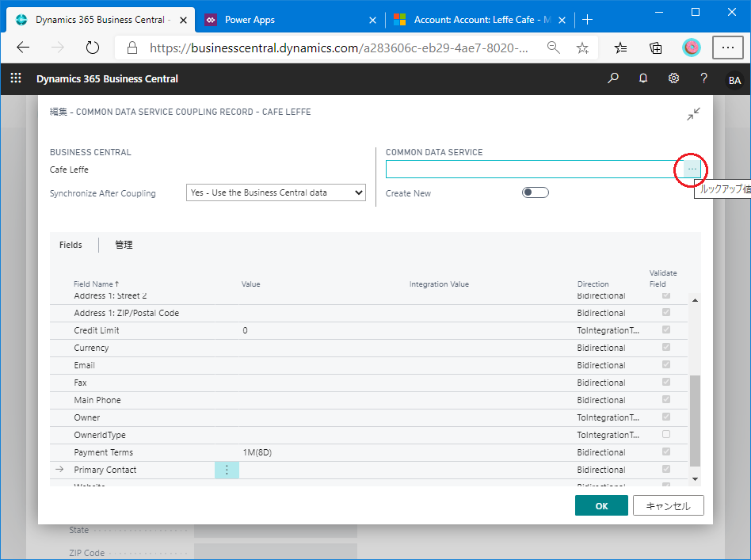The width and height of the screenshot is (751, 560).
Task: Click the キャンセル button
Action: pos(668,506)
